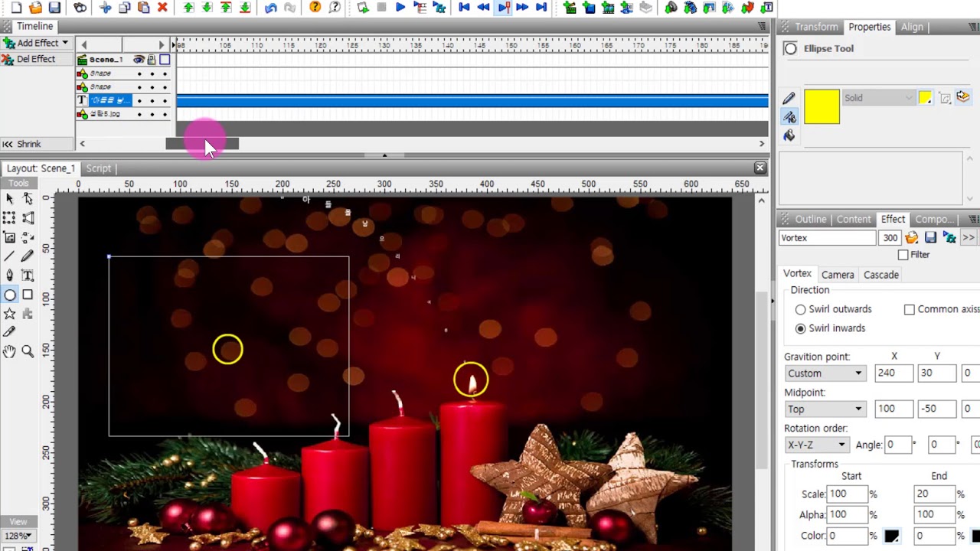
Task: Click the Add Effect button
Action: pos(37,43)
